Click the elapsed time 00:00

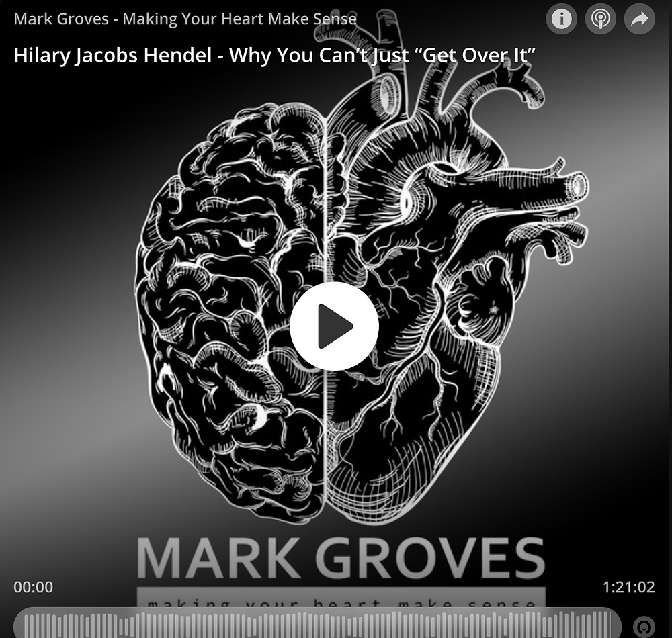coord(34,587)
